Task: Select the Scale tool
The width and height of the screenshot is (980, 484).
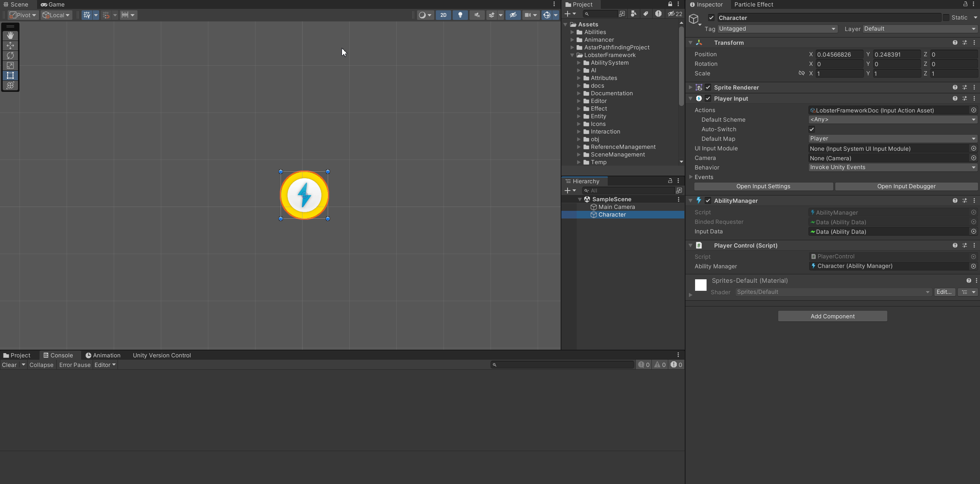Action: tap(10, 65)
